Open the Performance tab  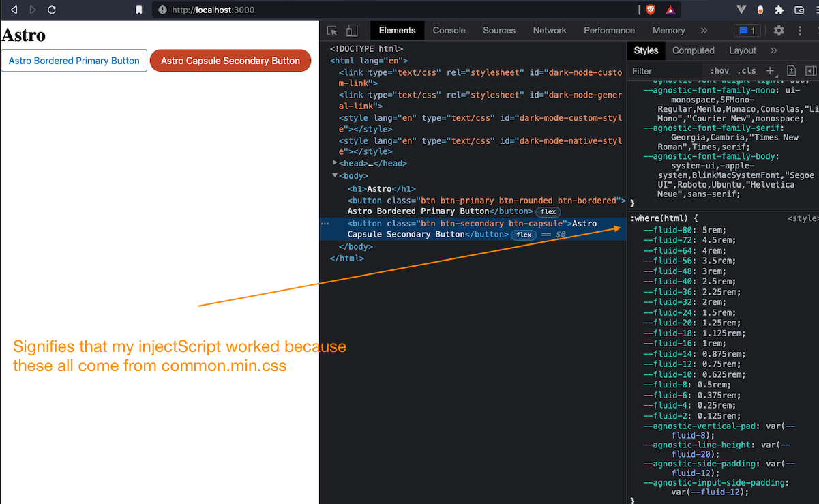(609, 30)
